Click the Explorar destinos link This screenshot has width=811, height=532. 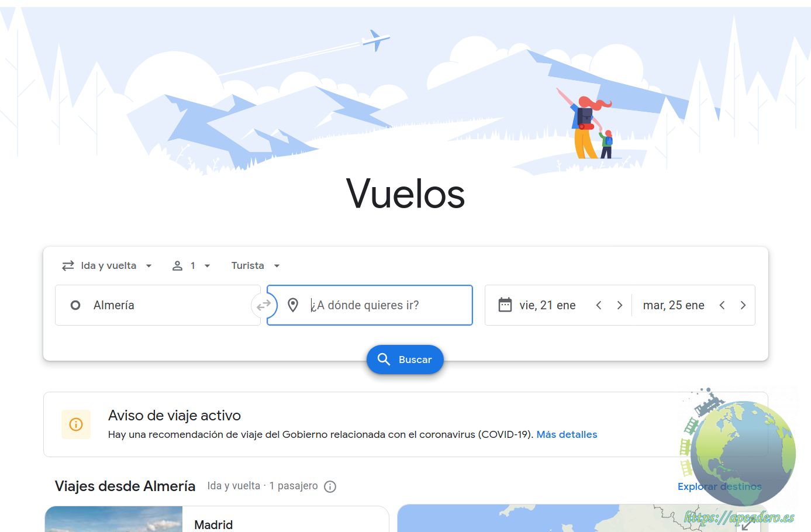tap(719, 486)
